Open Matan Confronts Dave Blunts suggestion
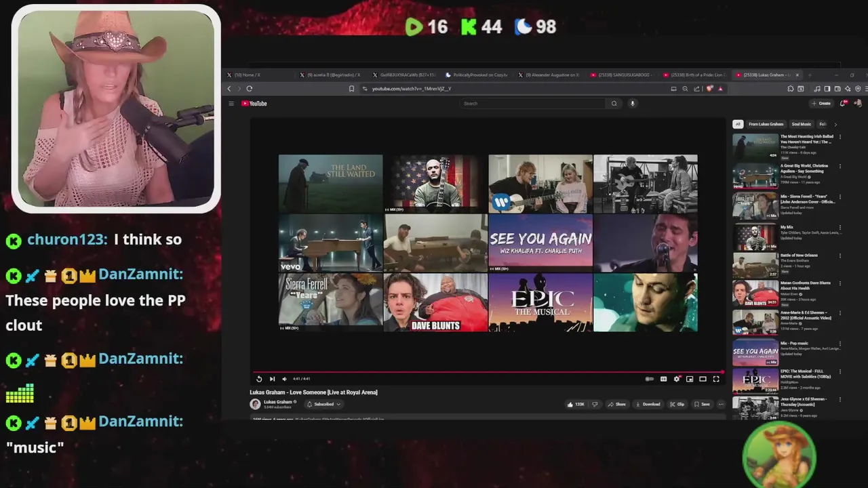This screenshot has width=868, height=488. tap(785, 294)
